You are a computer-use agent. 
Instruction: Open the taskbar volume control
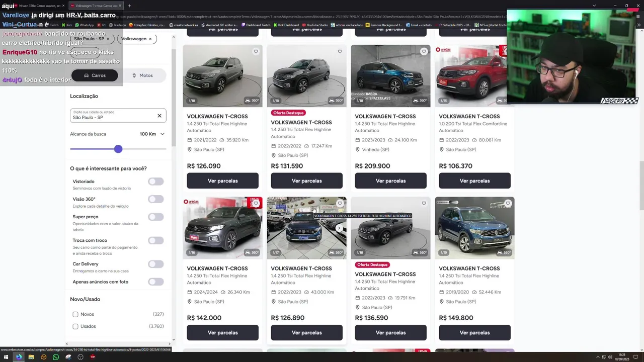610,357
